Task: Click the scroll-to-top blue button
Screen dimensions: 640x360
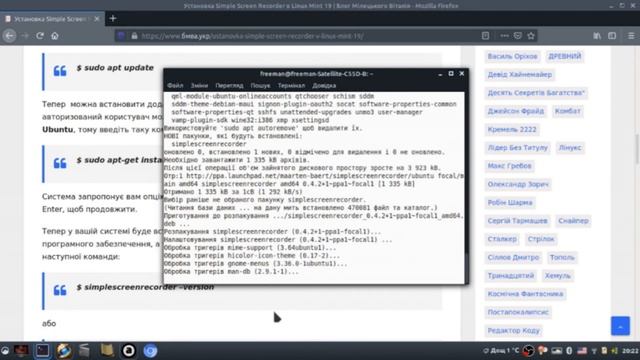Action: point(620,326)
